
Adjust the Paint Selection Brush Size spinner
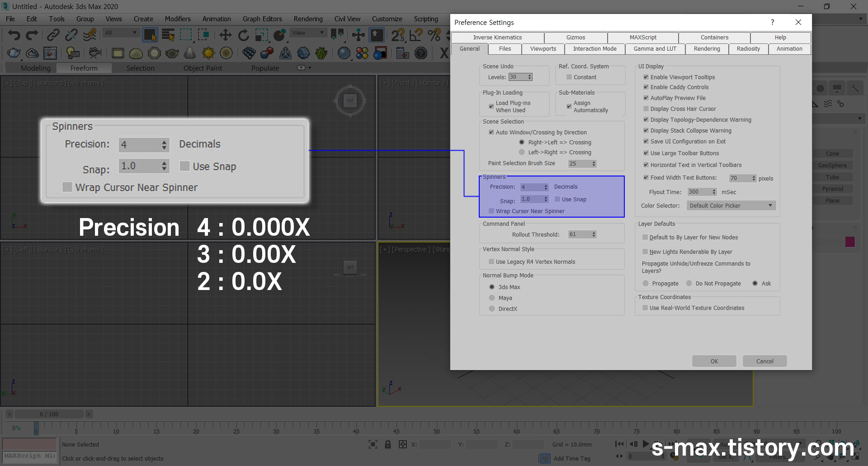point(594,164)
